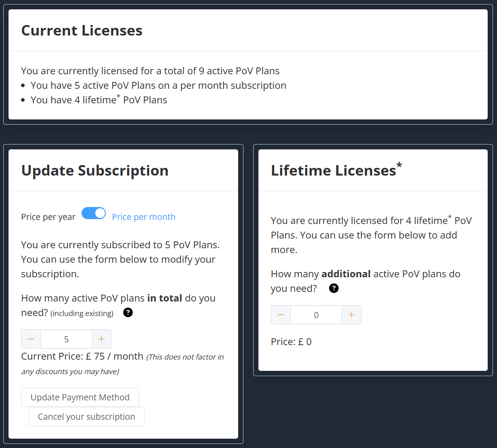Click the "Current Licenses" heading
The height and width of the screenshot is (448, 497).
[x=82, y=31]
